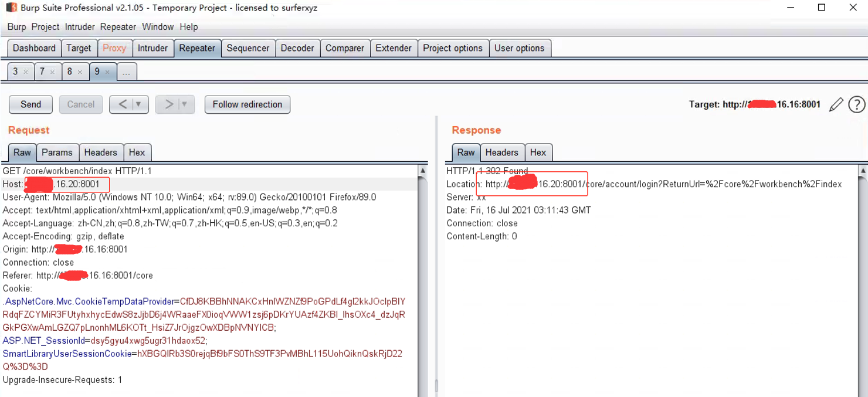This screenshot has height=397, width=868.
Task: Click the ASP.NET_SessionId cookie value
Action: [x=148, y=341]
